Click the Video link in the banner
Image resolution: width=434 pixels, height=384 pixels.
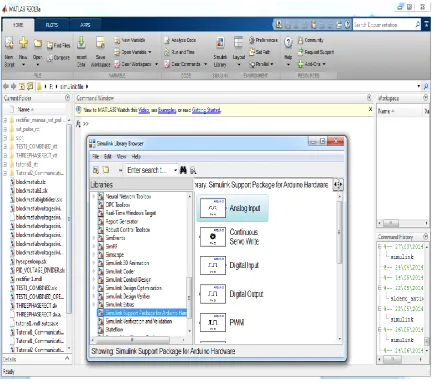pyautogui.click(x=144, y=110)
